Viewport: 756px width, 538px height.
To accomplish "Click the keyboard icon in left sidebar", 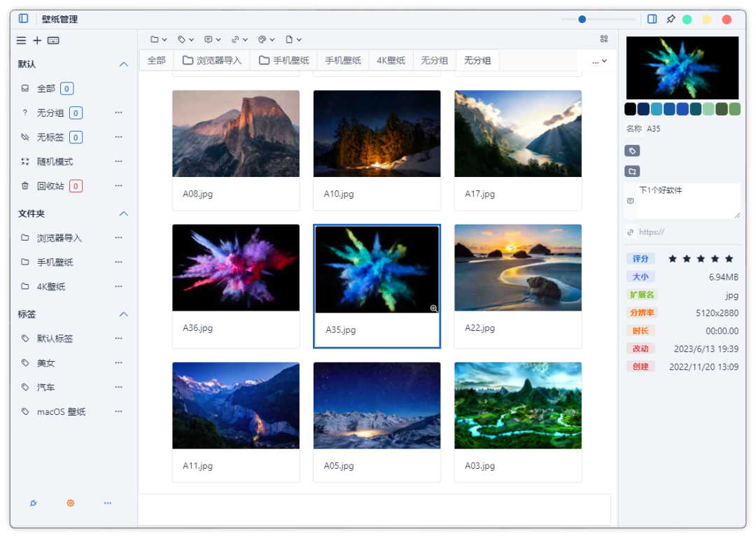I will [x=53, y=41].
